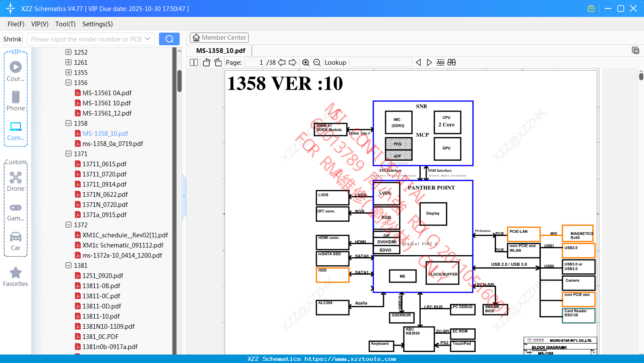Rotate the page counterclockwise

[206, 62]
